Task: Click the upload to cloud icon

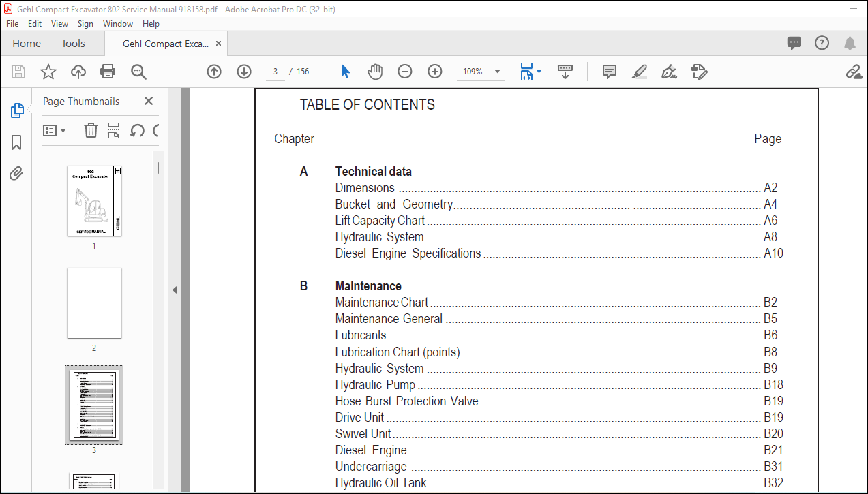Action: point(78,72)
